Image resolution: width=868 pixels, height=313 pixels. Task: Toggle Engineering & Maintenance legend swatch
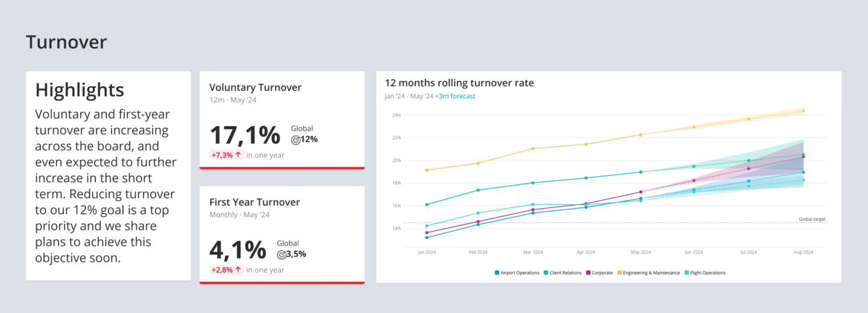coord(620,273)
